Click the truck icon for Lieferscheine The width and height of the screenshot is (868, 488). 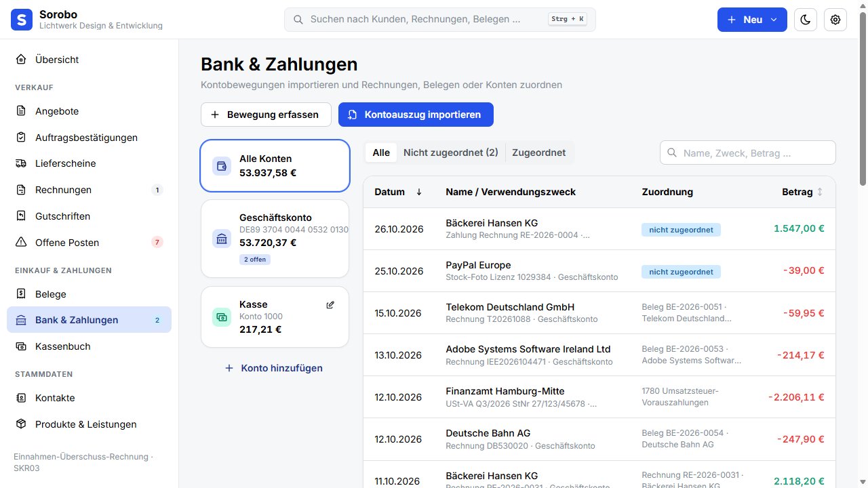pyautogui.click(x=22, y=163)
